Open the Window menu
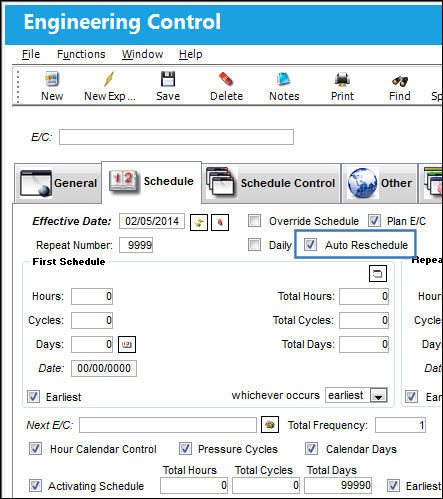This screenshot has width=443, height=499. point(142,54)
